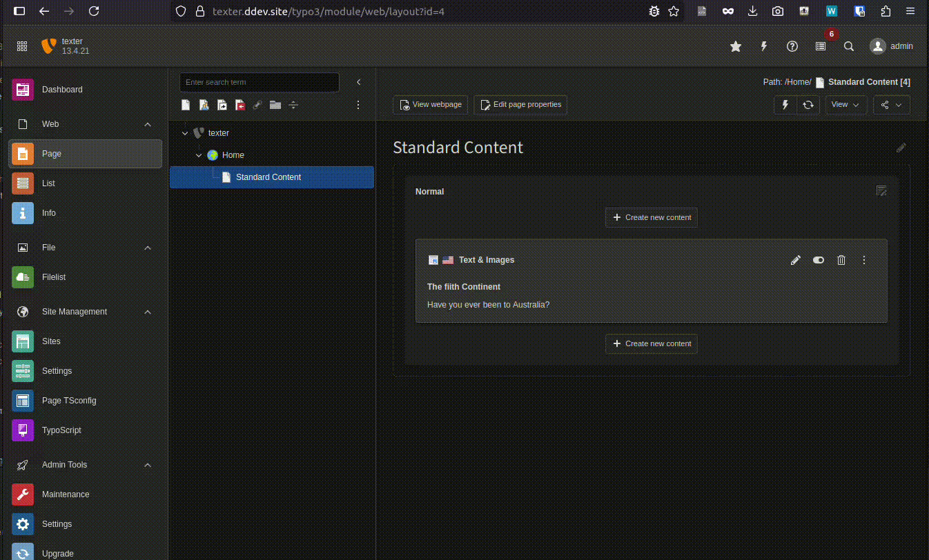Click Edit page properties button
This screenshot has width=929, height=560.
(x=520, y=105)
